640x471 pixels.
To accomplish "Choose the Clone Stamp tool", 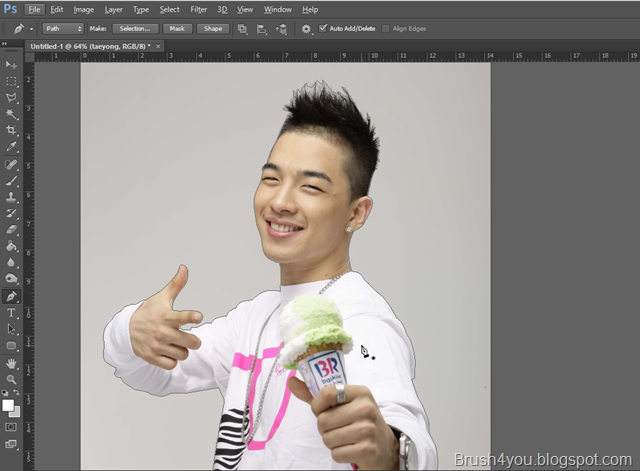I will (x=11, y=197).
